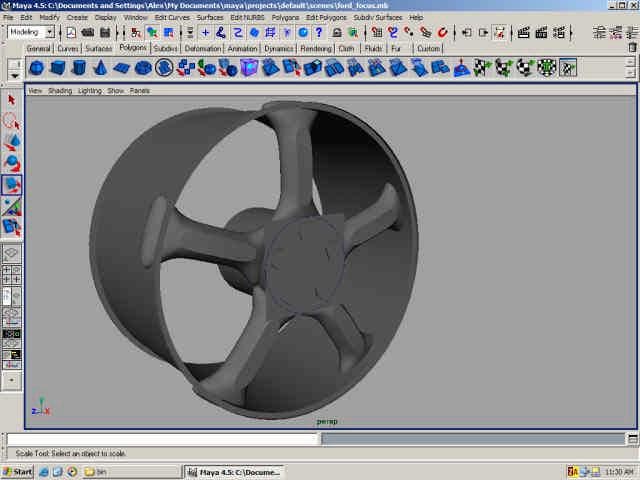Open the Script Editor icon beside command line
The height and width of the screenshot is (480, 640).
[631, 438]
